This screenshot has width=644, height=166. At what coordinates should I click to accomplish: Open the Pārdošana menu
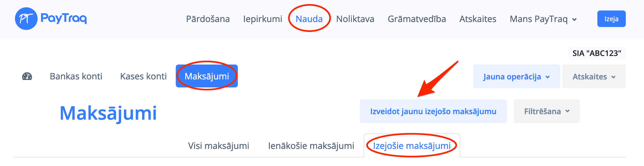(208, 19)
